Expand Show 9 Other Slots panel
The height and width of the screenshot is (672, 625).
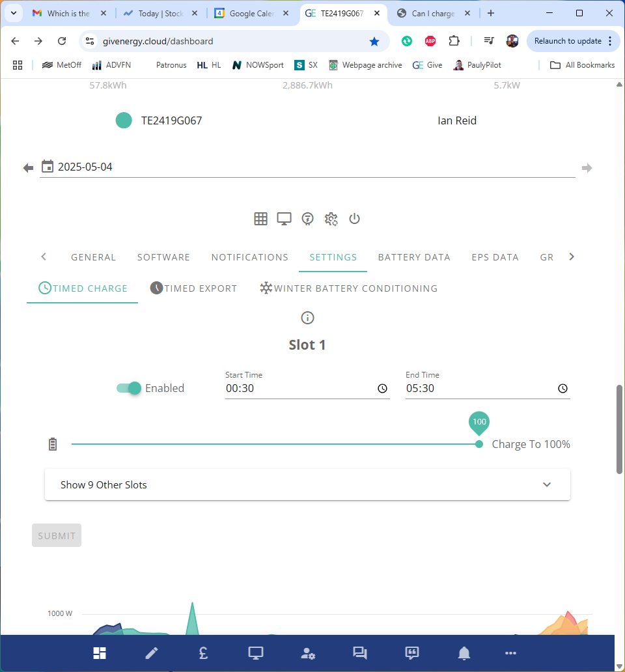point(307,484)
